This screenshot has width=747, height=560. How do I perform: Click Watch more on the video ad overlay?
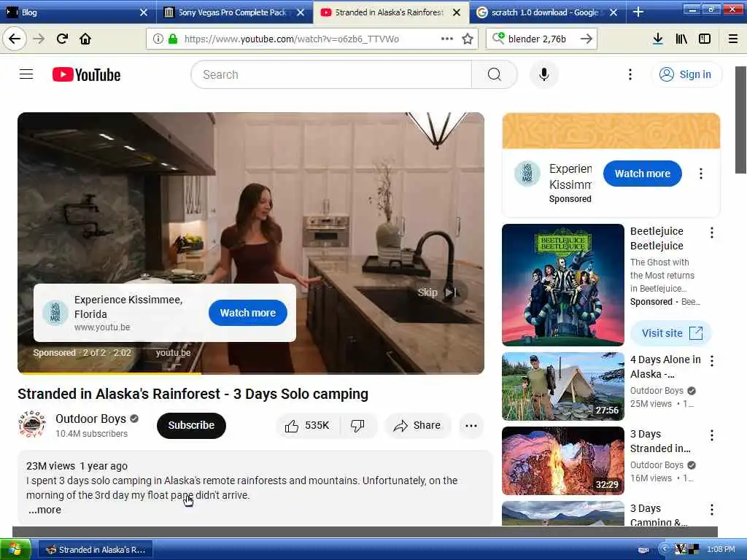point(248,313)
